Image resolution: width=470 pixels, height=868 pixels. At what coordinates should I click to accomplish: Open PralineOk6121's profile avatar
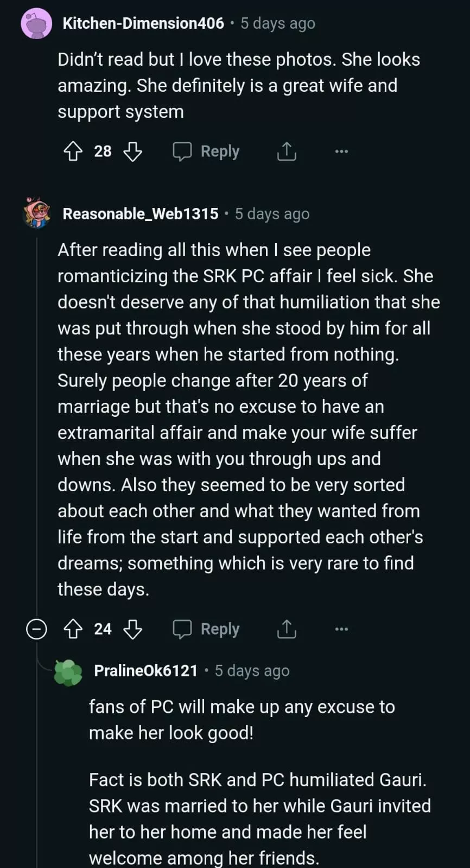[68, 672]
